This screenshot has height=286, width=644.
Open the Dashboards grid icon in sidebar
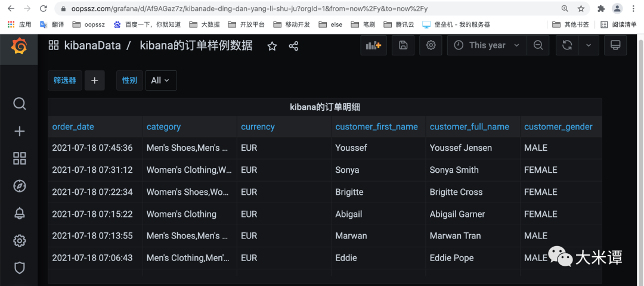coord(19,158)
